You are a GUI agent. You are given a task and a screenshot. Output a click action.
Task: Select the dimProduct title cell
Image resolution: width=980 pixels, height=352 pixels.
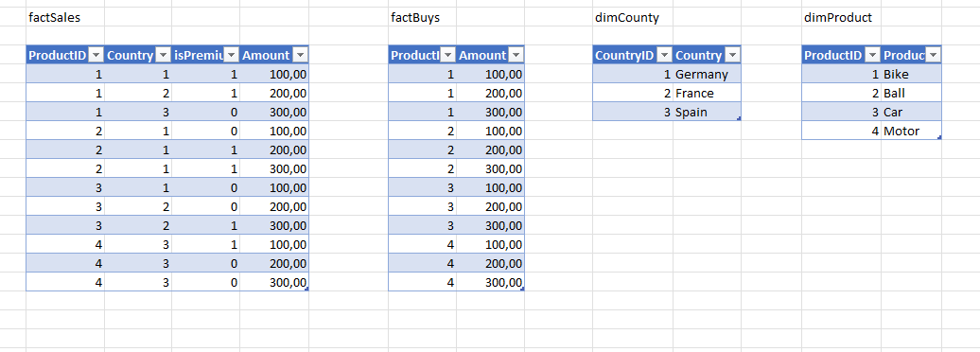(841, 18)
